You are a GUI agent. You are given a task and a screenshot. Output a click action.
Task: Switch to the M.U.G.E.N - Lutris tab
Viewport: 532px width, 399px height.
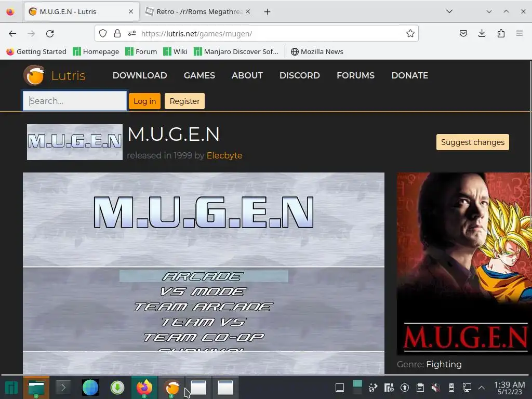pos(82,11)
